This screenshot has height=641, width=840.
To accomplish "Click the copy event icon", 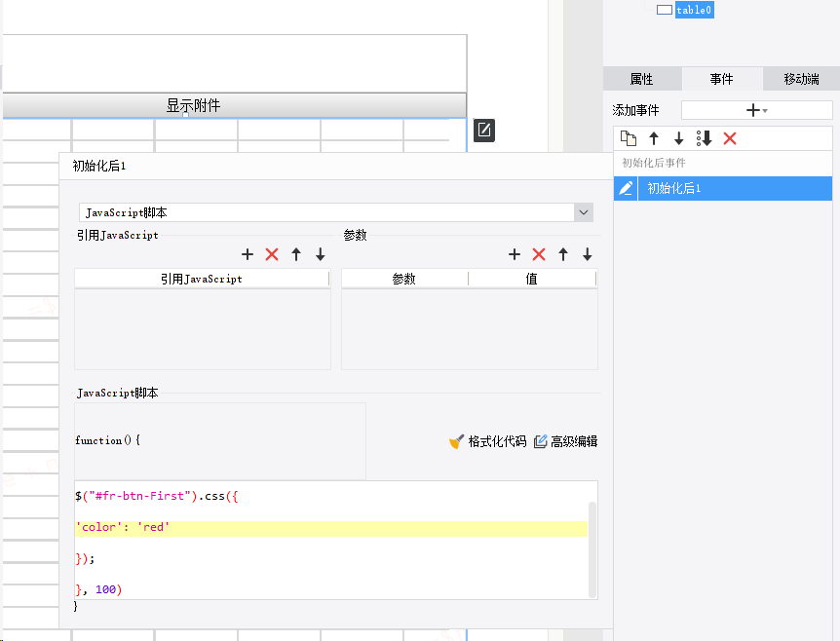I will coord(629,138).
